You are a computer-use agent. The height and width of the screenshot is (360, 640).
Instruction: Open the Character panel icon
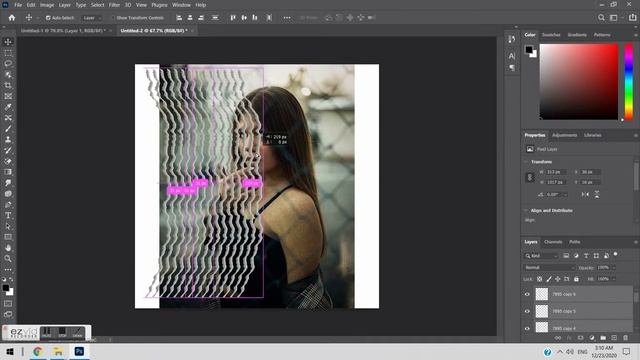click(x=512, y=56)
